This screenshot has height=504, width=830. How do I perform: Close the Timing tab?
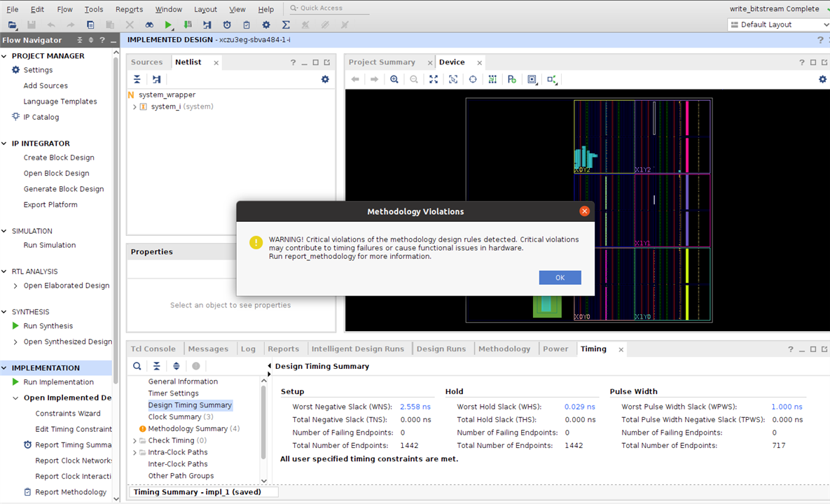(621, 349)
